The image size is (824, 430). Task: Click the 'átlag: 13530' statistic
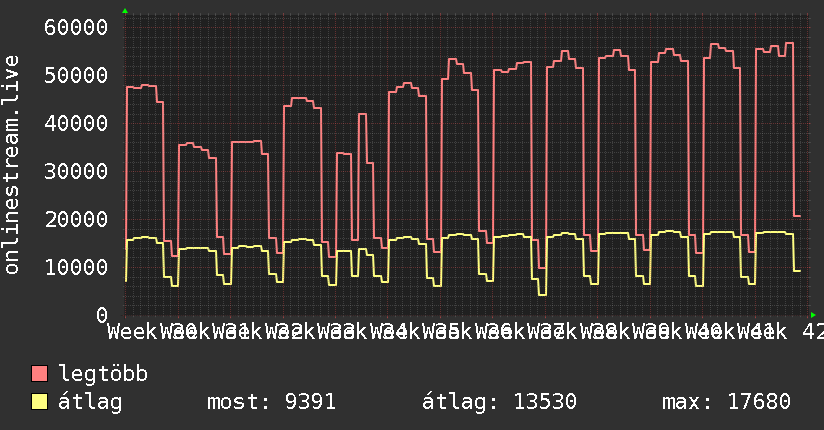coord(499,402)
